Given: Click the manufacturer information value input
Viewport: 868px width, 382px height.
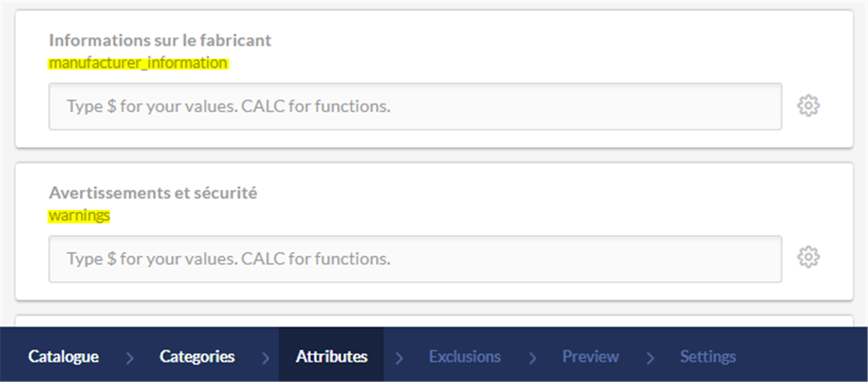Looking at the screenshot, I should 414,106.
